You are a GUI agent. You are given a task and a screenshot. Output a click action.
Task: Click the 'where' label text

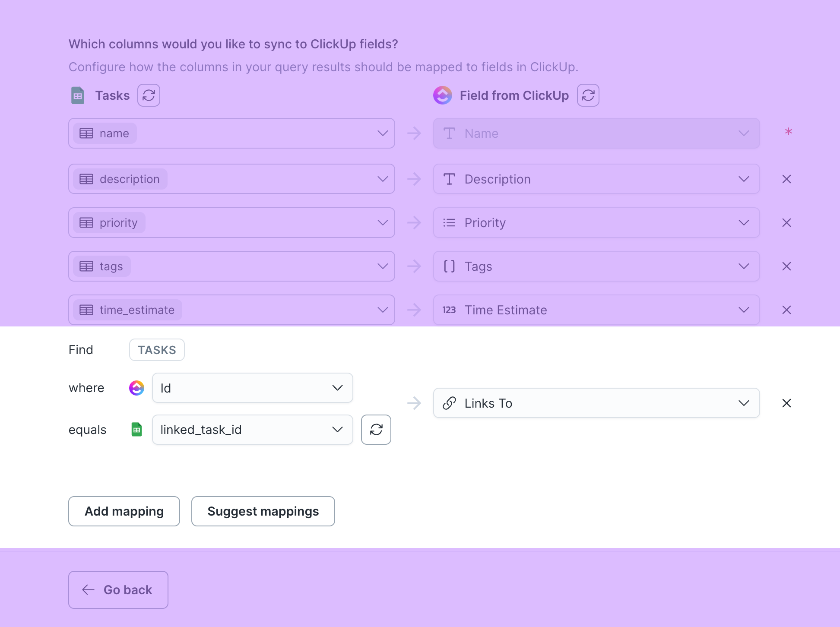pyautogui.click(x=86, y=388)
